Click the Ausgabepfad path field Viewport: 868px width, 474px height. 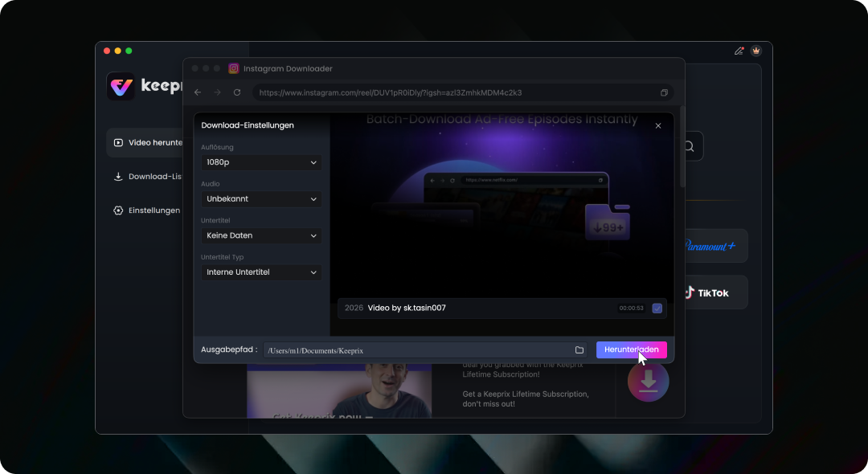425,350
